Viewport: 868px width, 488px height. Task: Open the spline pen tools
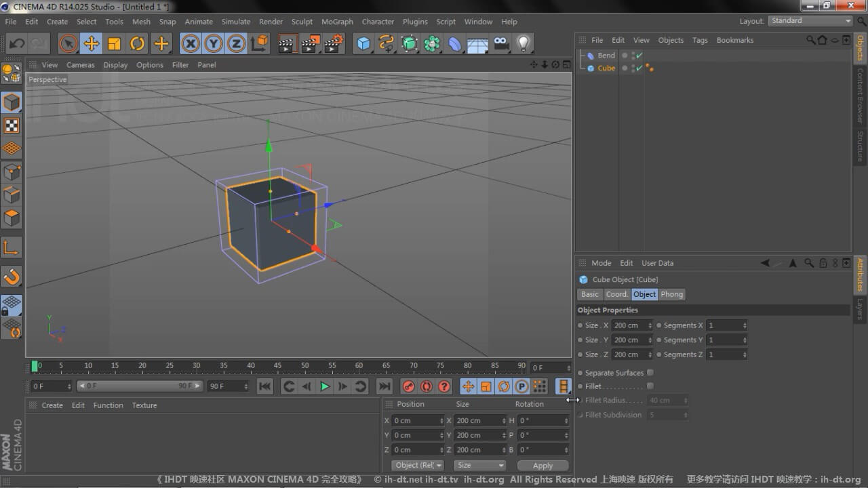coord(387,44)
